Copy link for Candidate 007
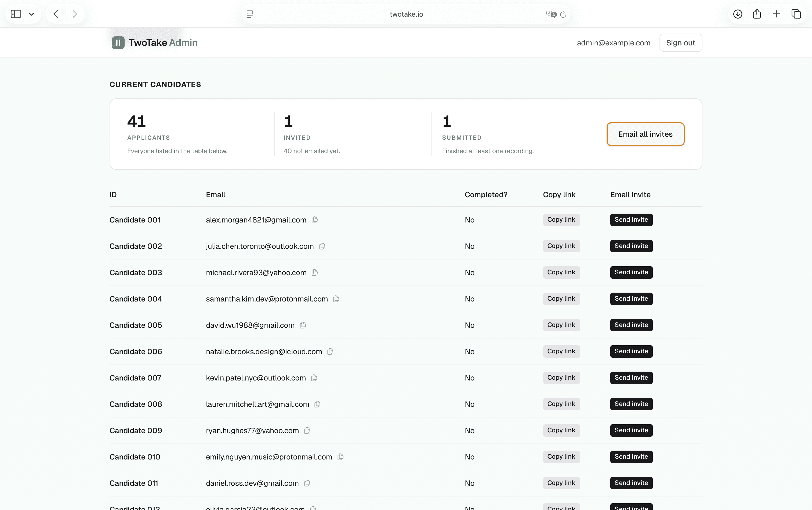This screenshot has width=812, height=510. tap(561, 378)
